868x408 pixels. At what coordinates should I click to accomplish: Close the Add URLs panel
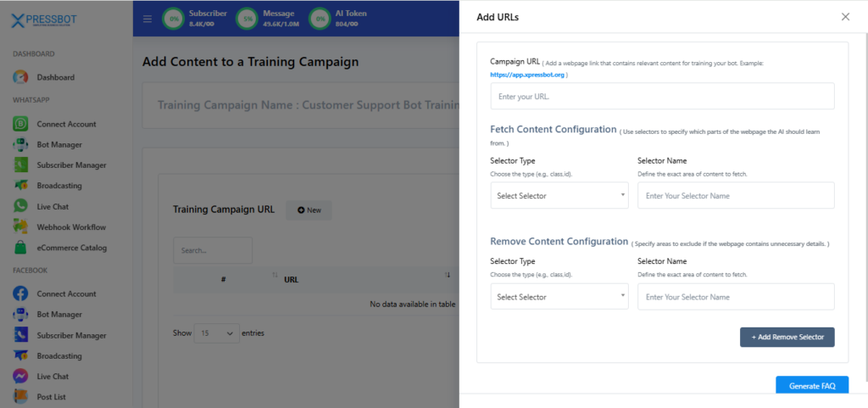(x=845, y=17)
